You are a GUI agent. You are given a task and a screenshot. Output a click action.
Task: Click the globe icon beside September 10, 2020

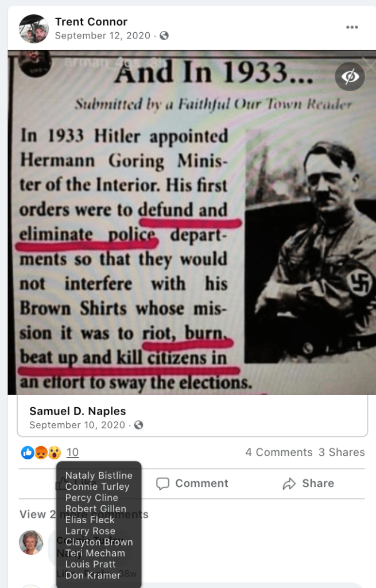[139, 425]
